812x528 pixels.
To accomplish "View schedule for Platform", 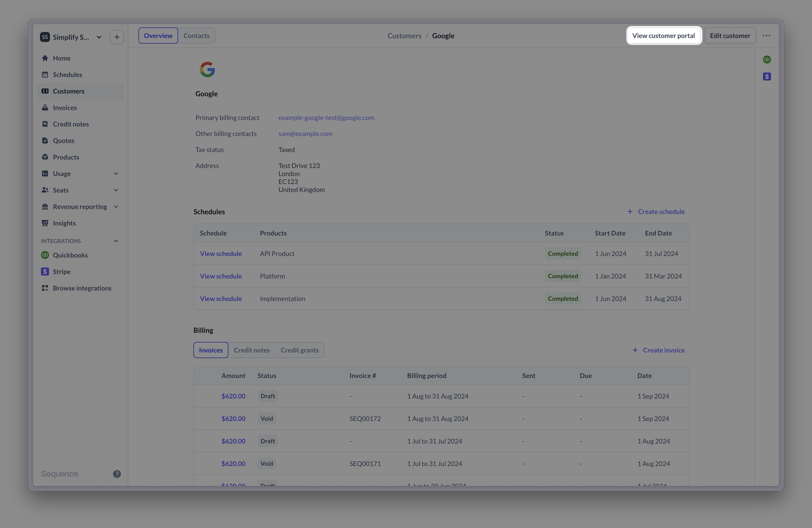I will (x=221, y=276).
